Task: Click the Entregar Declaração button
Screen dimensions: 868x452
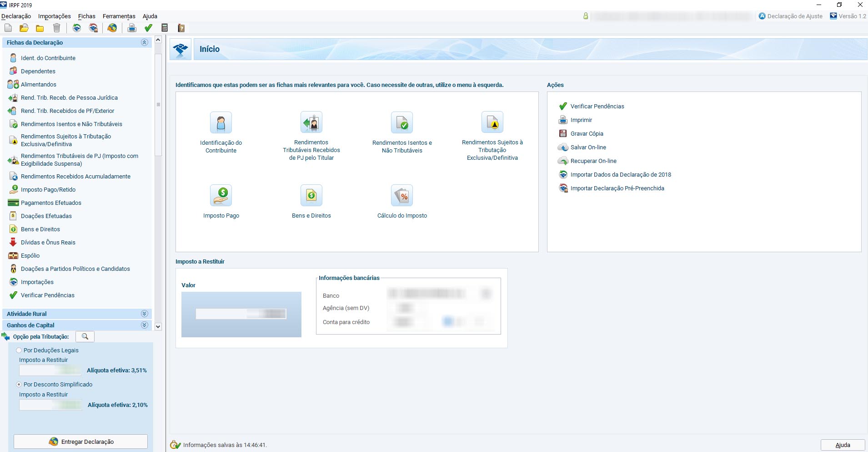Action: tap(80, 442)
